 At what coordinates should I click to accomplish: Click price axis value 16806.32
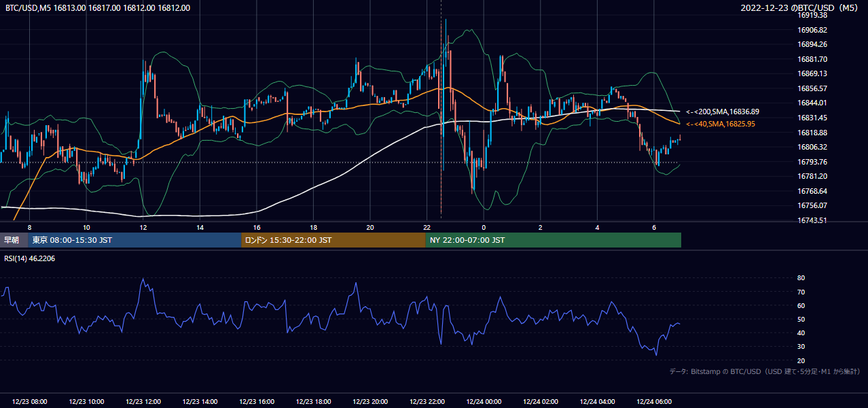pos(812,147)
